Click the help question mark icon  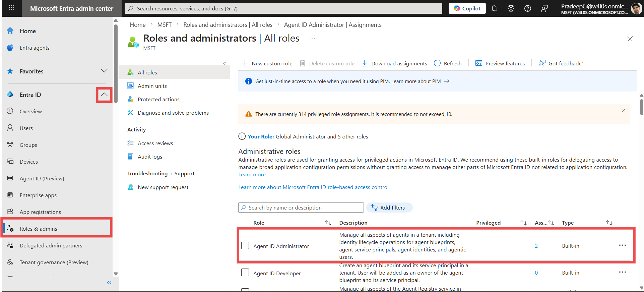527,8
